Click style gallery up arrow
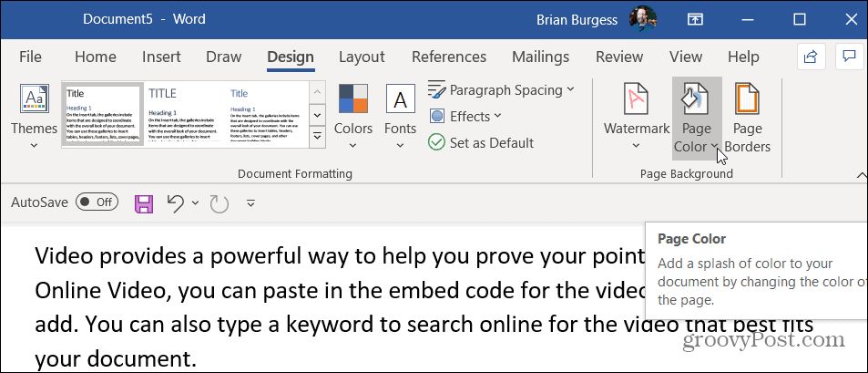Image resolution: width=868 pixels, height=373 pixels. (317, 92)
